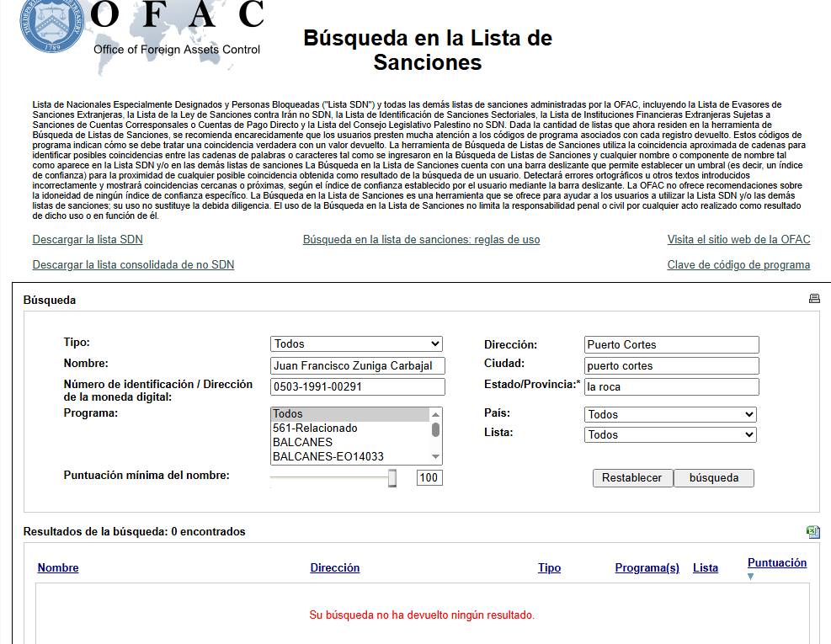Visit the OFAC website link
The image size is (831, 644).
[738, 239]
